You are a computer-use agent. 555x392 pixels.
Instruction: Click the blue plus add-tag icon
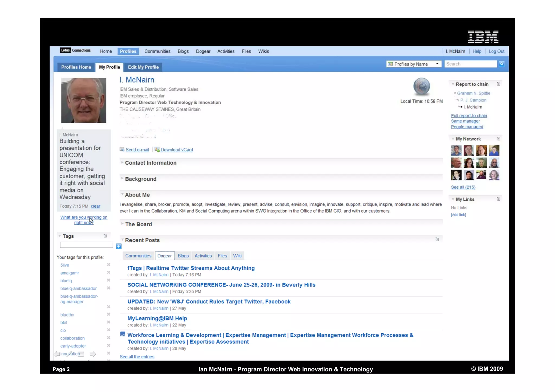(119, 246)
